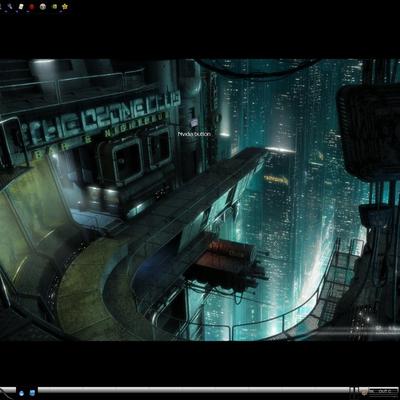400x400 pixels.
Task: Open the white round icon in top dock
Action: (x=43, y=6)
